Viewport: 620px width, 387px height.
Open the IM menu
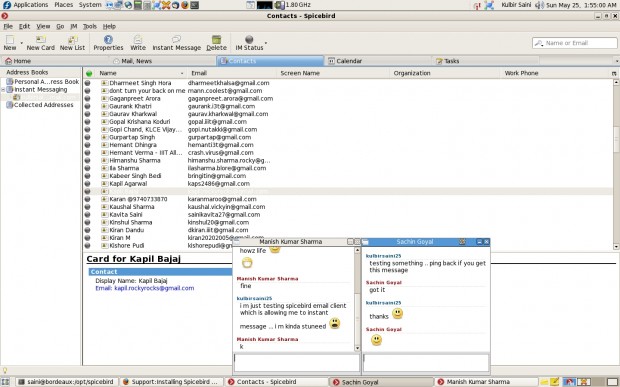74,26
